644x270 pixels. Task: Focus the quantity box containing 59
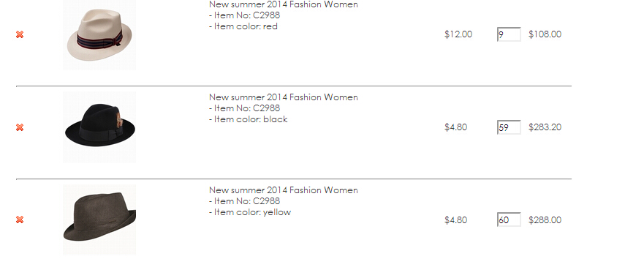coord(509,127)
